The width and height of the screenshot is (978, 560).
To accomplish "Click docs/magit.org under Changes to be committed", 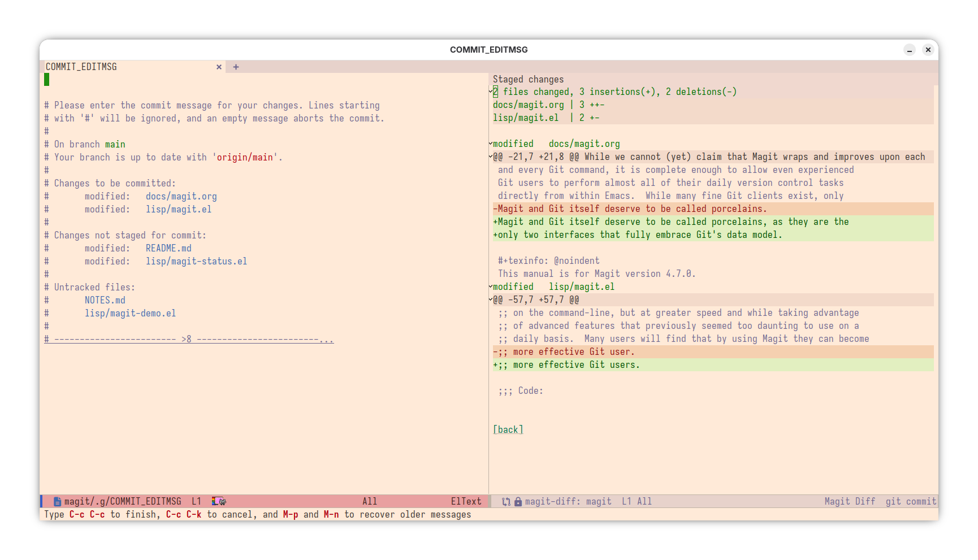I will [181, 196].
